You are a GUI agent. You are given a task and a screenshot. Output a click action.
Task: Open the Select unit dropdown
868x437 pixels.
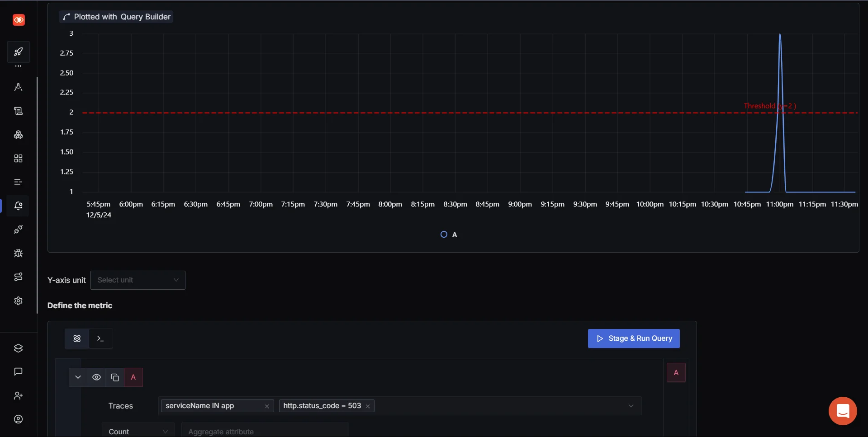(138, 280)
